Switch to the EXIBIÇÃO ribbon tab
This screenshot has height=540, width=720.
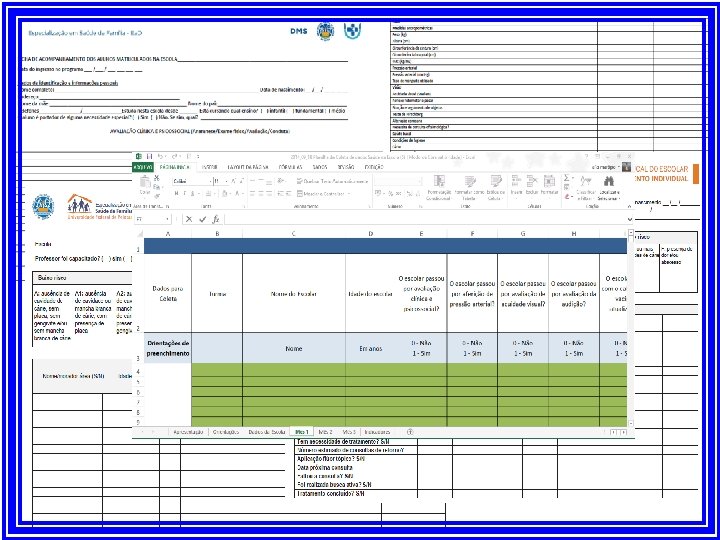click(374, 167)
